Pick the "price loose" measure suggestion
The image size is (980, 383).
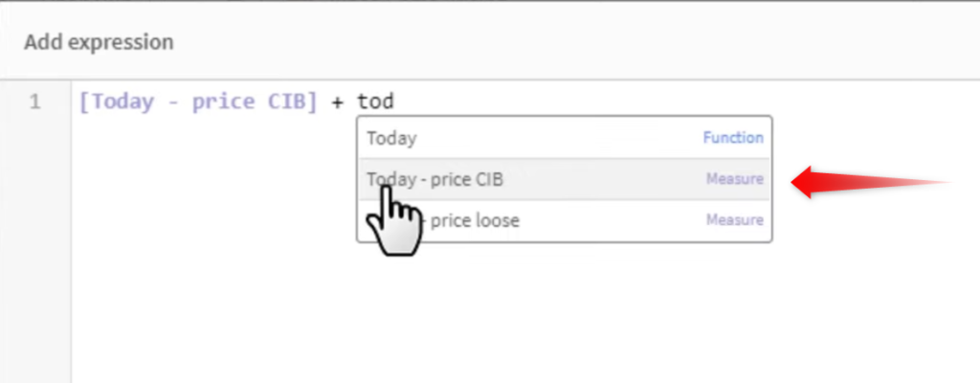[565, 221]
